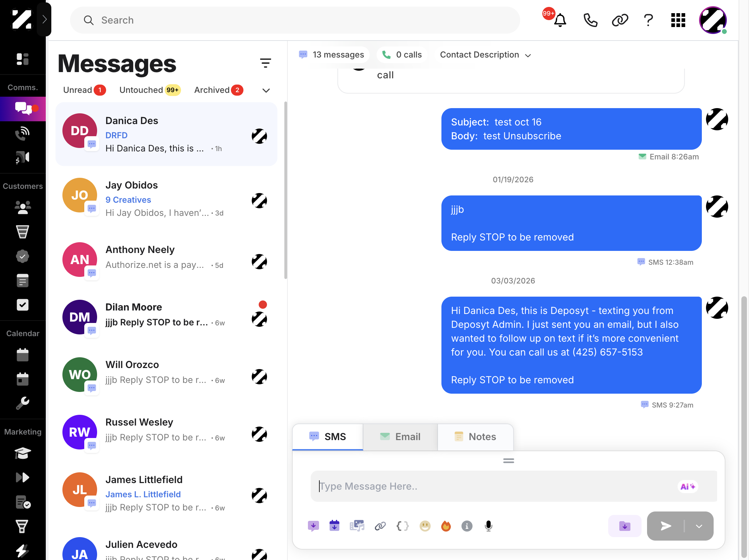Image resolution: width=749 pixels, height=560 pixels.
Task: Open the wrench tools icon in sidebar
Action: coord(23,403)
